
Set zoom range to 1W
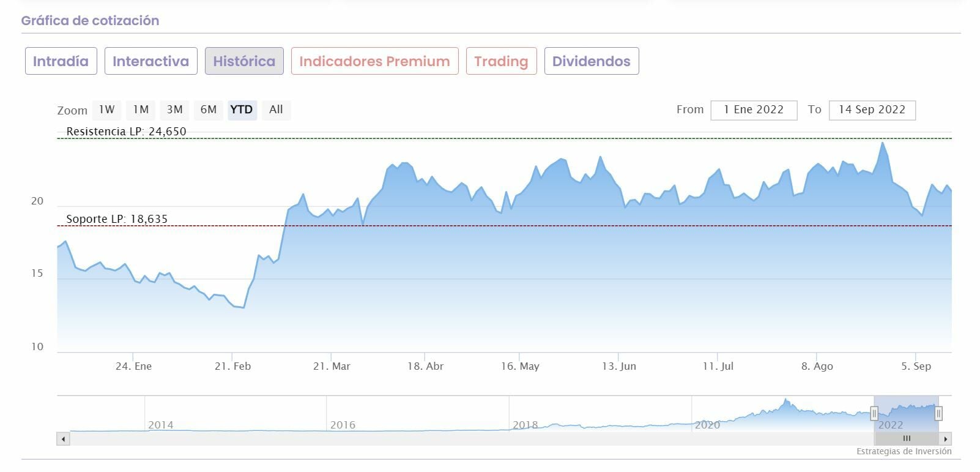coord(107,110)
